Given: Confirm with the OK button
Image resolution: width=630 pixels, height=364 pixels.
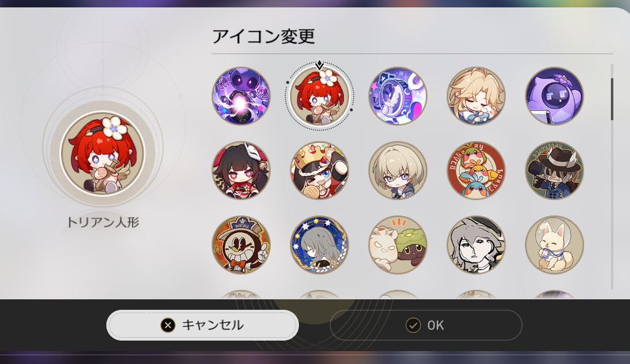Looking at the screenshot, I should [426, 325].
